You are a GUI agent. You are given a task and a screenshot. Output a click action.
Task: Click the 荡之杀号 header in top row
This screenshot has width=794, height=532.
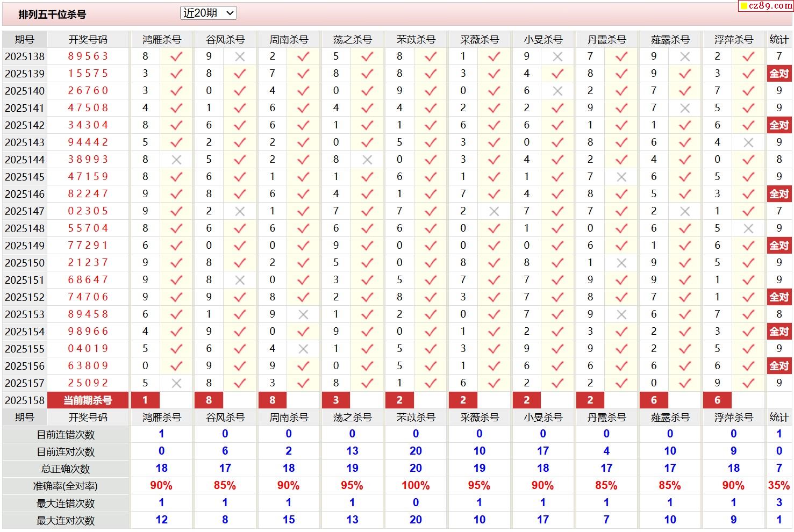(x=352, y=40)
